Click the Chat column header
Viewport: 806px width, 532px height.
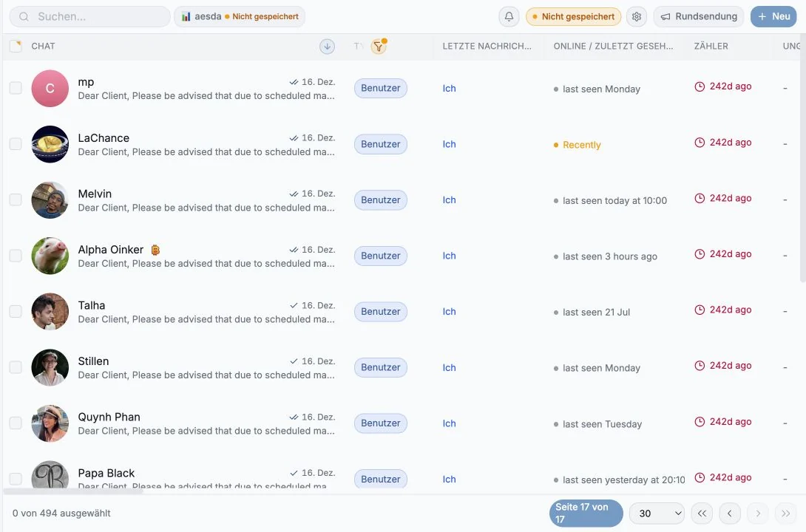coord(43,47)
